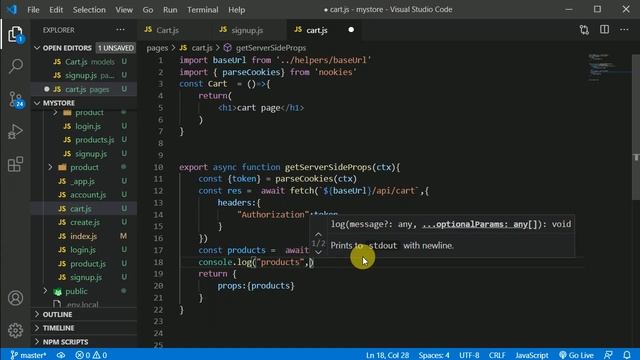Click the 1 UNSAVED badge
The height and width of the screenshot is (360, 640).
pyautogui.click(x=116, y=48)
